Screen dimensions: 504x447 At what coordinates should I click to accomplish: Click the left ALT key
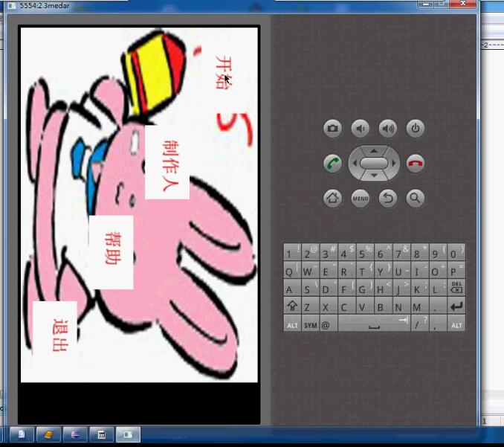(292, 324)
